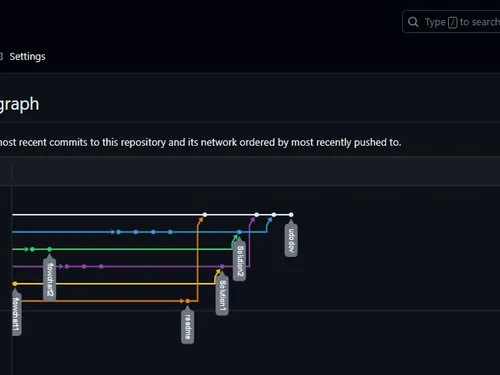Click the slash shortcut key icon
Image resolution: width=500 pixels, height=375 pixels.
[x=452, y=22]
